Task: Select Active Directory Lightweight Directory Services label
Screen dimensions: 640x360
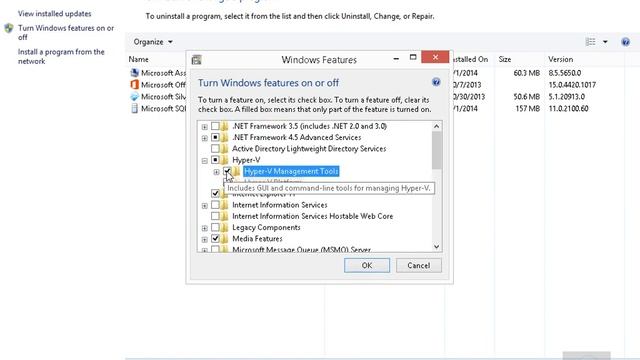Action: [x=309, y=149]
